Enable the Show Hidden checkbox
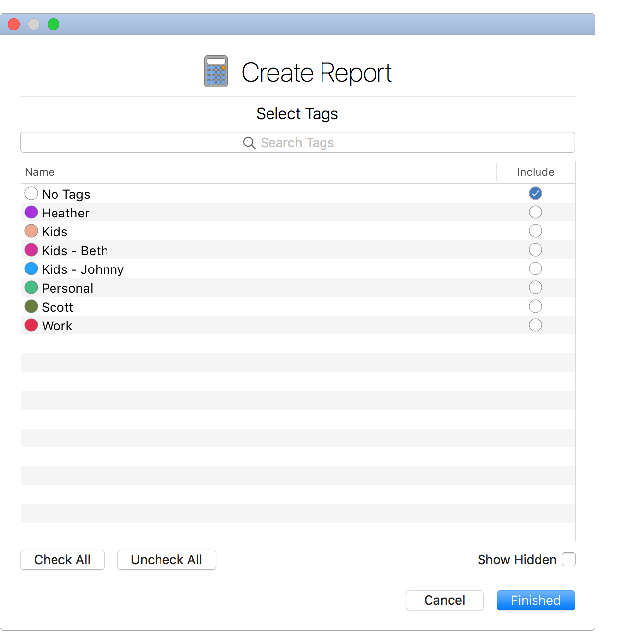This screenshot has width=644, height=644. point(568,559)
